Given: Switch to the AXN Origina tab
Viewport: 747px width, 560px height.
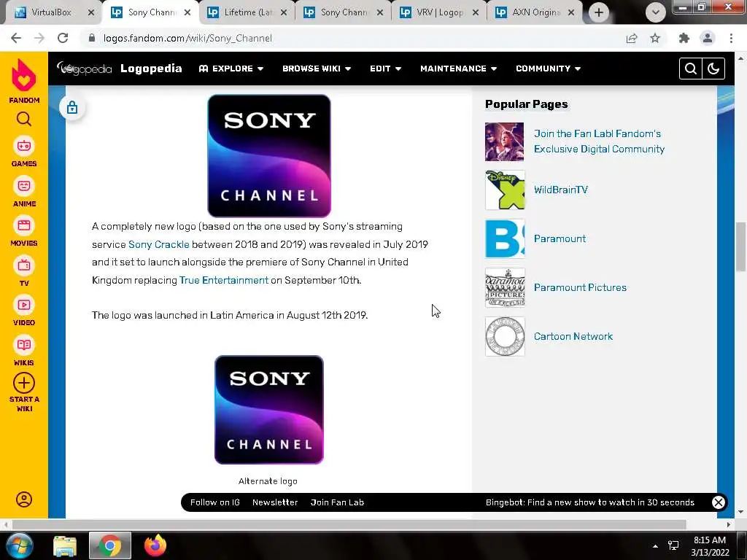Looking at the screenshot, I should (x=536, y=12).
